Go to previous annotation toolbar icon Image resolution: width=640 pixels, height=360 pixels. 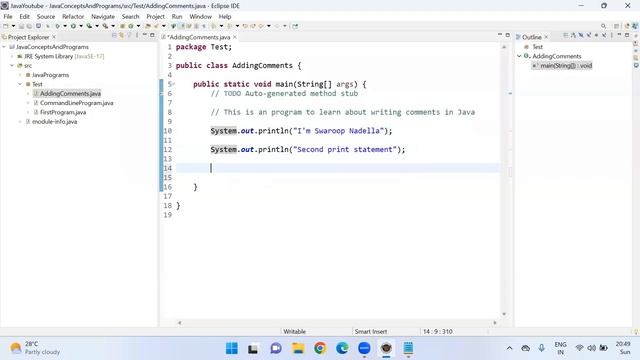[230, 26]
